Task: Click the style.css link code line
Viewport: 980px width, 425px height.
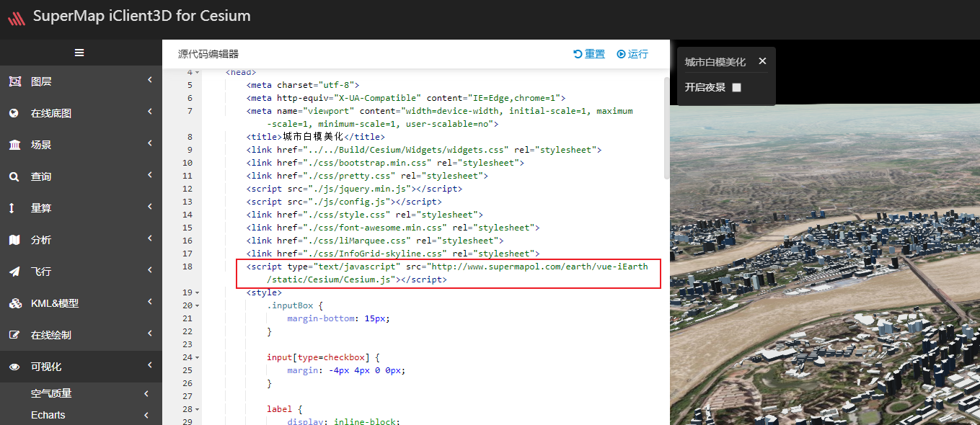Action: (x=365, y=215)
